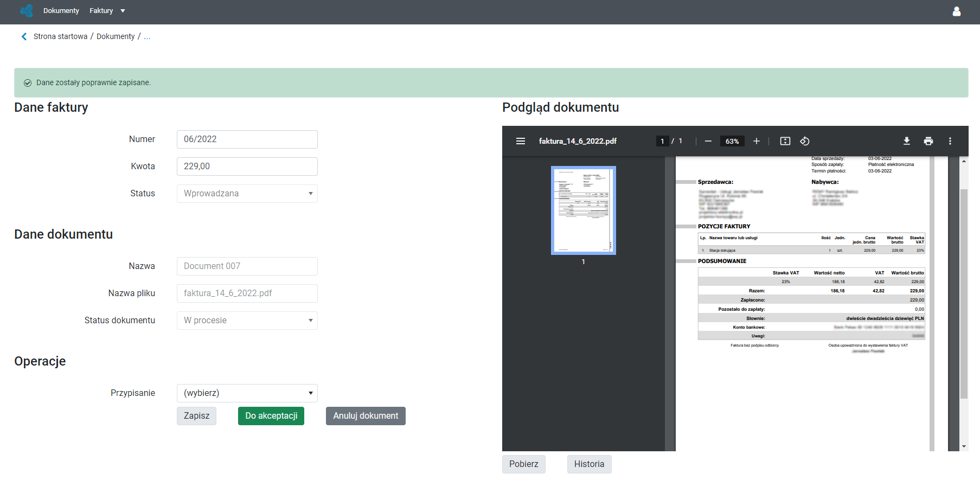This screenshot has height=480, width=980.
Task: Open the Status dokumentu dropdown
Action: (x=247, y=321)
